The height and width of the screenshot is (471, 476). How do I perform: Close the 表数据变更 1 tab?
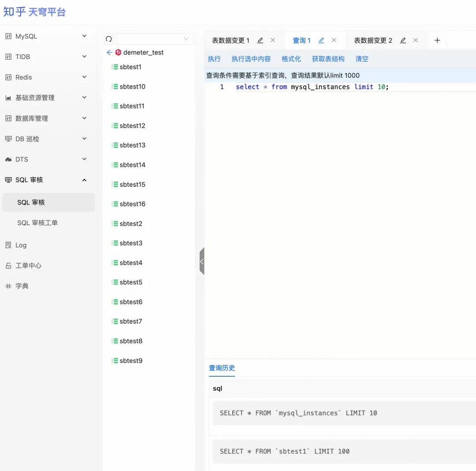[273, 40]
